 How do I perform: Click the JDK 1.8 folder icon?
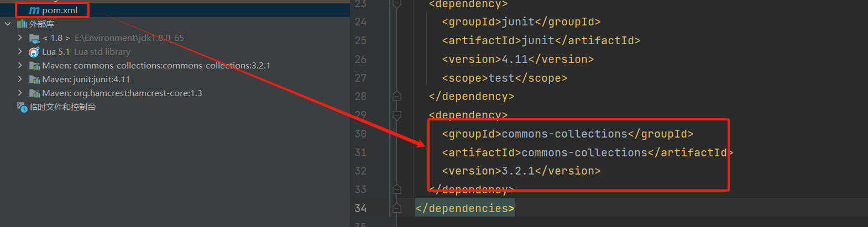(34, 38)
